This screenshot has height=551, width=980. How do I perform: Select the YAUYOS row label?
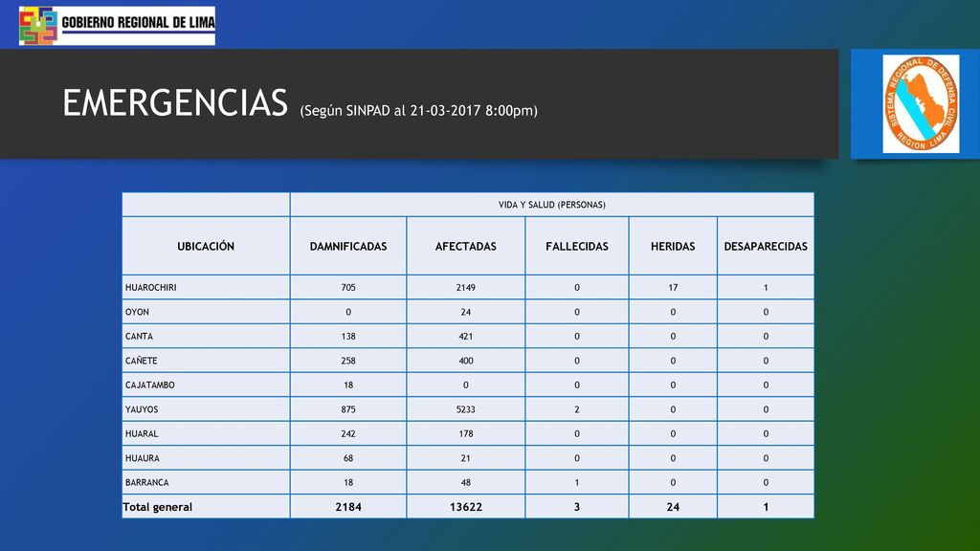click(142, 409)
